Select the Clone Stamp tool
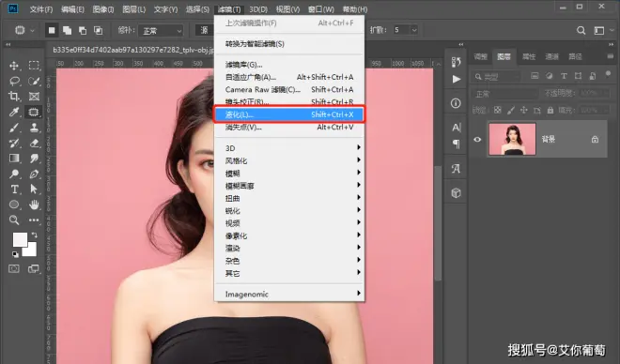 [x=34, y=128]
